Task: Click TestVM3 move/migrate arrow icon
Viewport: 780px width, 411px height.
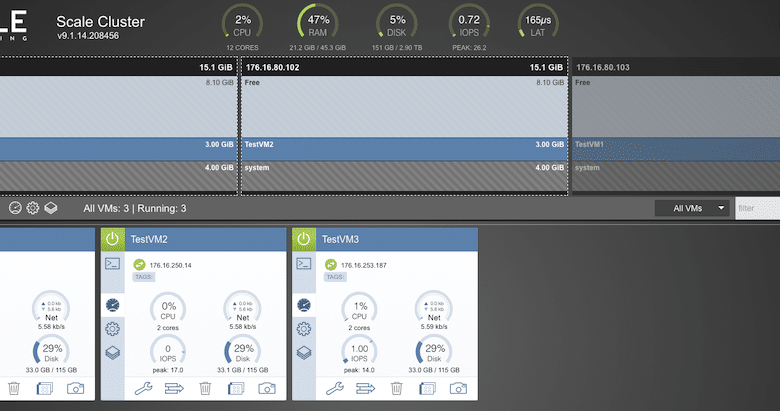Action: coord(365,388)
